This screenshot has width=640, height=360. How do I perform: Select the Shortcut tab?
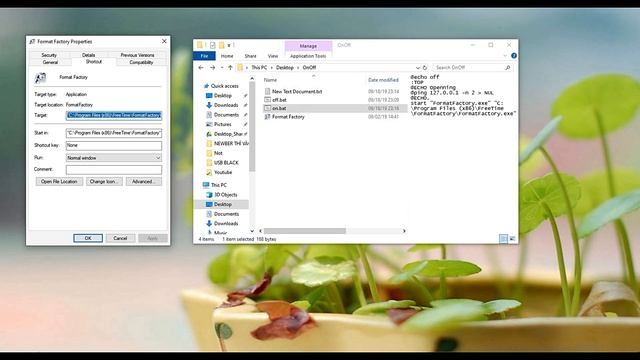point(94,62)
